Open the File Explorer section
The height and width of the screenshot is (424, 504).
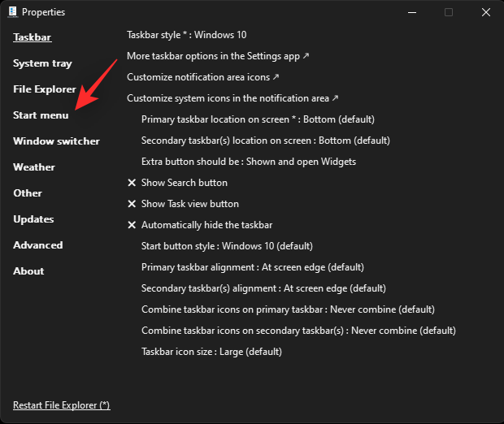[x=45, y=89]
